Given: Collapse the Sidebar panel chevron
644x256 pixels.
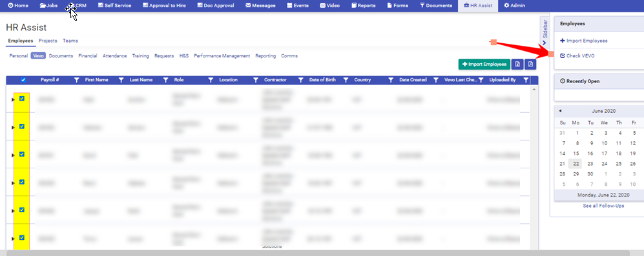Looking at the screenshot, I should point(545,43).
